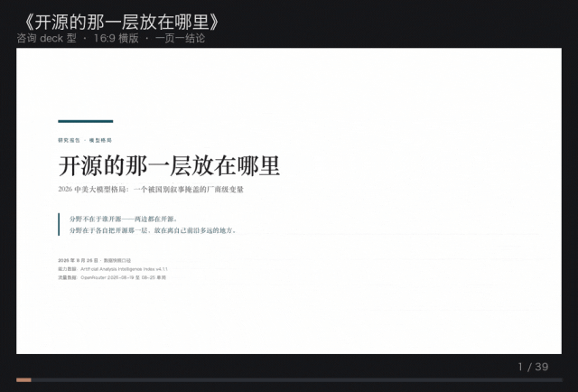Click the slide tag "研究报告 · 模型格局"
The image size is (578, 392).
click(x=85, y=140)
